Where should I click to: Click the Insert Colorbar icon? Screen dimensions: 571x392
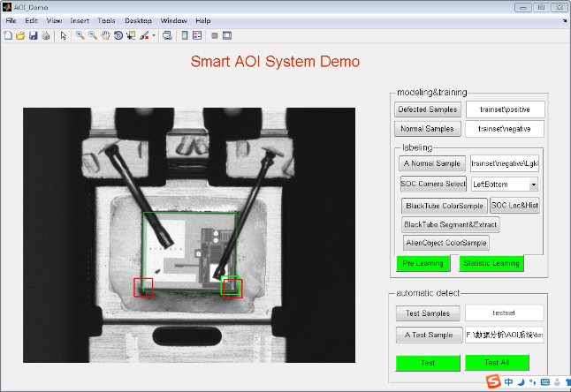point(185,35)
